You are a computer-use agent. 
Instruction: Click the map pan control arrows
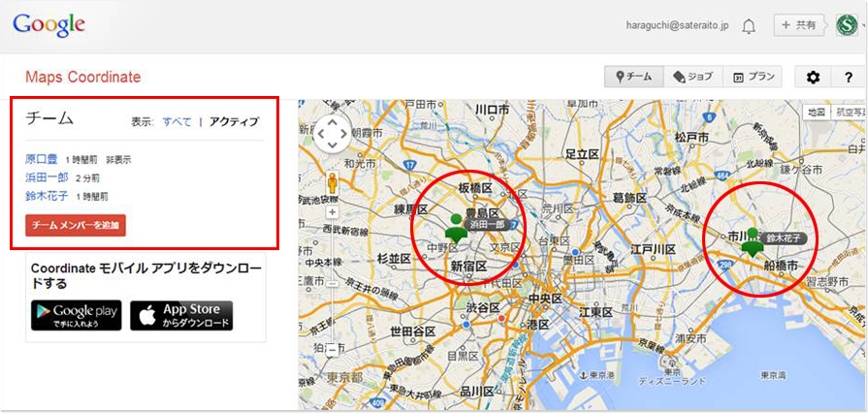332,134
